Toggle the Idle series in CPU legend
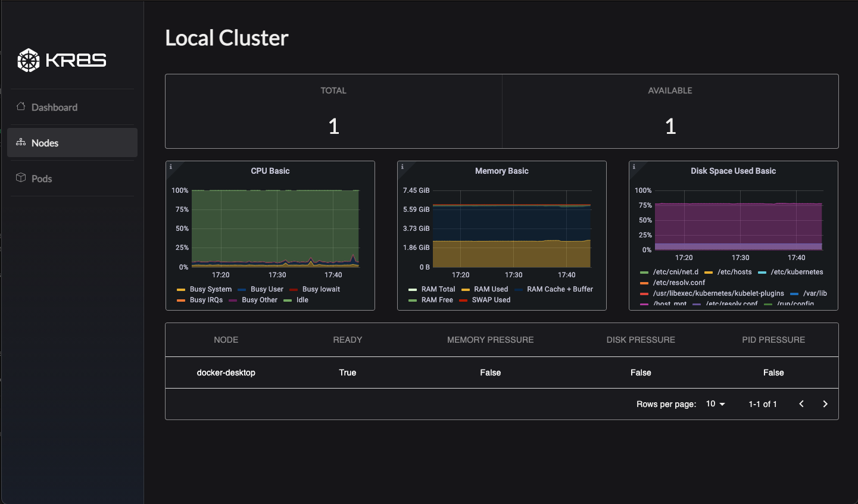858x504 pixels. pyautogui.click(x=301, y=300)
